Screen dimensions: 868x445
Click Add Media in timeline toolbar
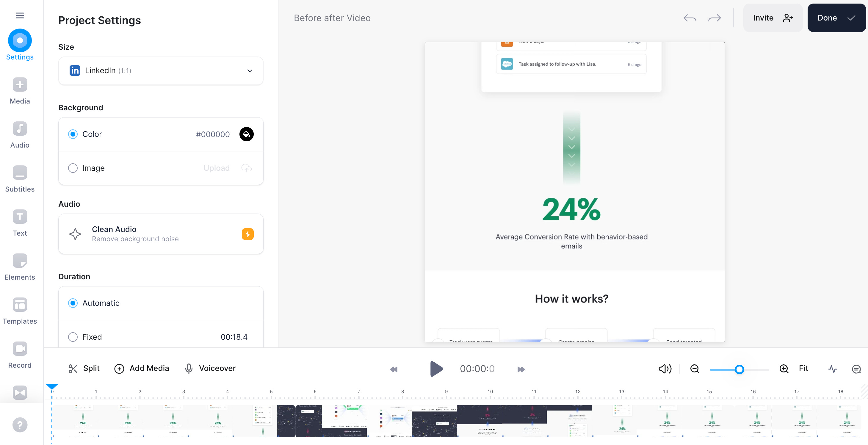tap(142, 369)
